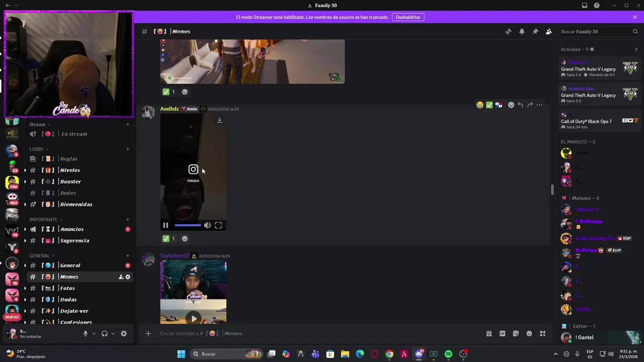This screenshot has width=644, height=362.
Task: Show pinned messages
Action: pyautogui.click(x=535, y=31)
